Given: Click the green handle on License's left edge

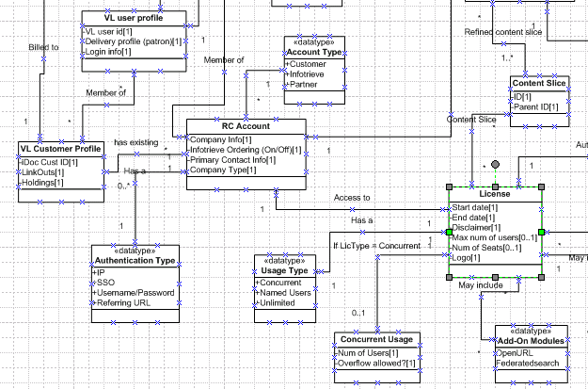Looking at the screenshot, I should 450,232.
